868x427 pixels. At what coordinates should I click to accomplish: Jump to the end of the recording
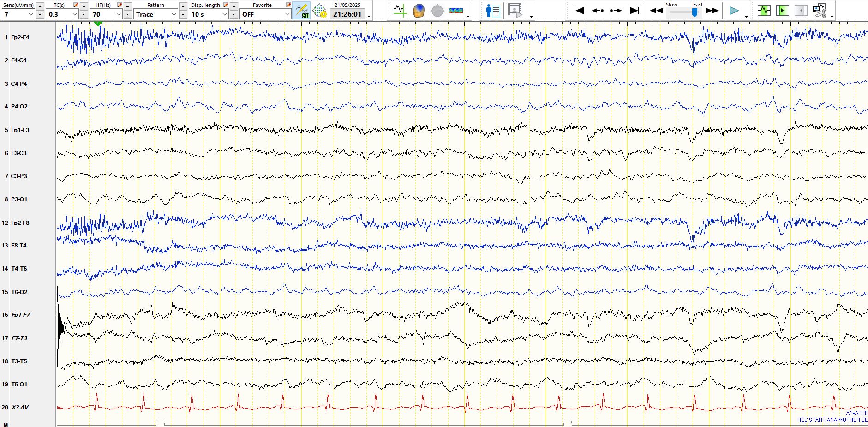click(635, 11)
